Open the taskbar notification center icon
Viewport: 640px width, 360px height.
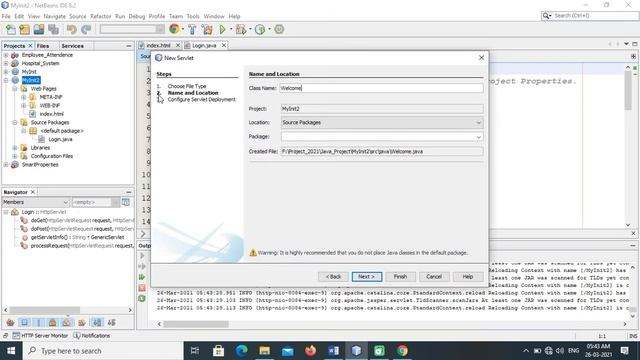pyautogui.click(x=624, y=351)
